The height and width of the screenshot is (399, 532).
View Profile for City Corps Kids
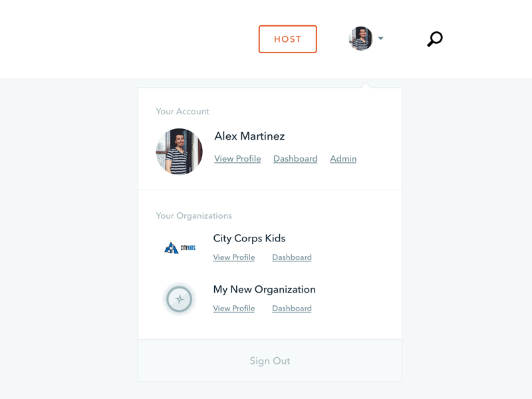click(x=234, y=257)
